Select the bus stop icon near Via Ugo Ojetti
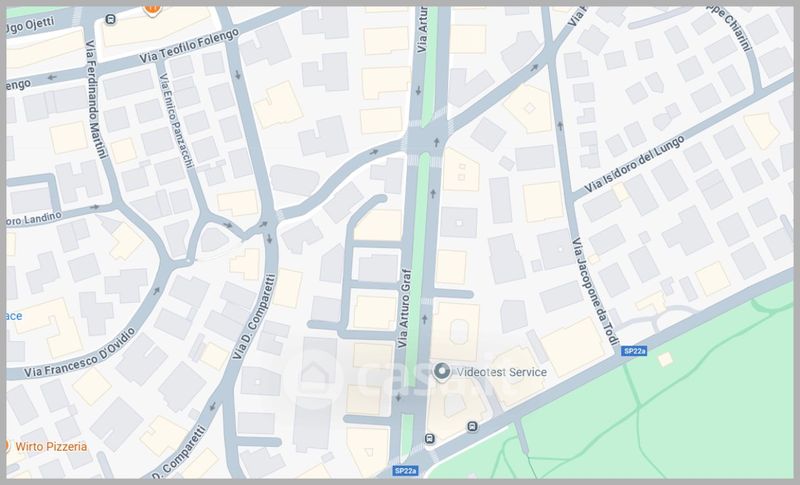800x485 pixels. coord(110,19)
